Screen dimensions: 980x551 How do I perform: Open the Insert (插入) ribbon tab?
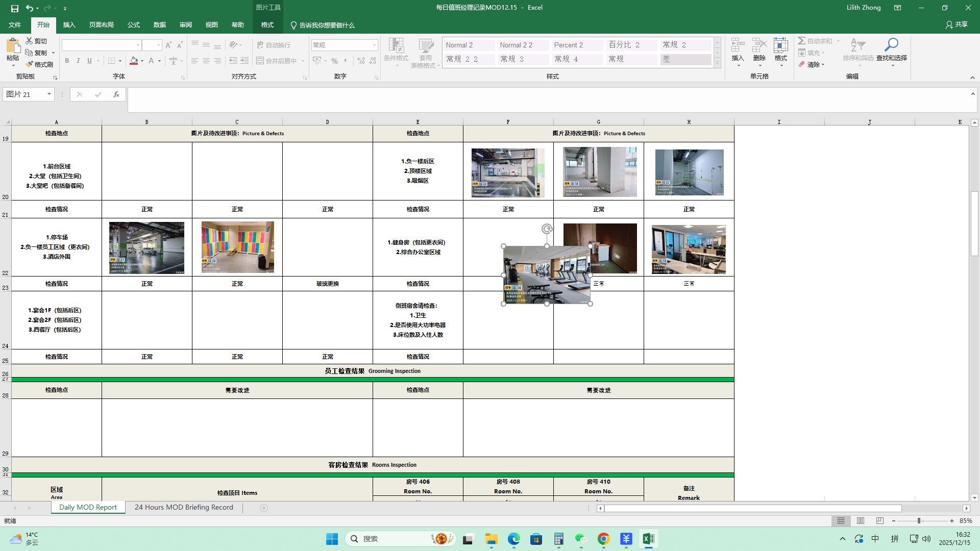(x=69, y=24)
